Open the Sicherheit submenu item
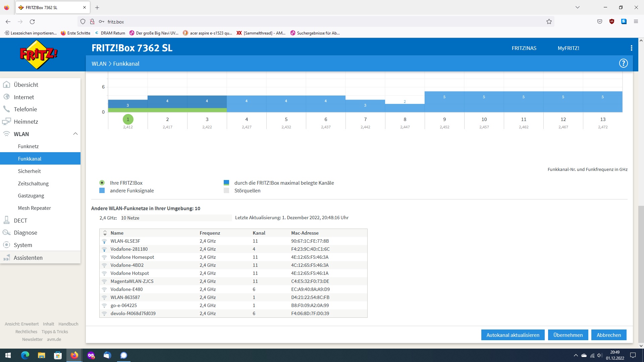This screenshot has width=644, height=362. pyautogui.click(x=29, y=171)
